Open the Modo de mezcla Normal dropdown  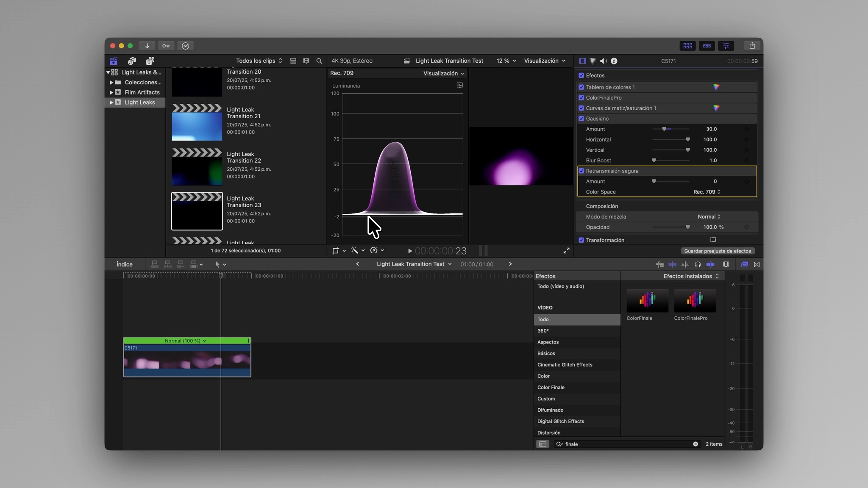[709, 217]
